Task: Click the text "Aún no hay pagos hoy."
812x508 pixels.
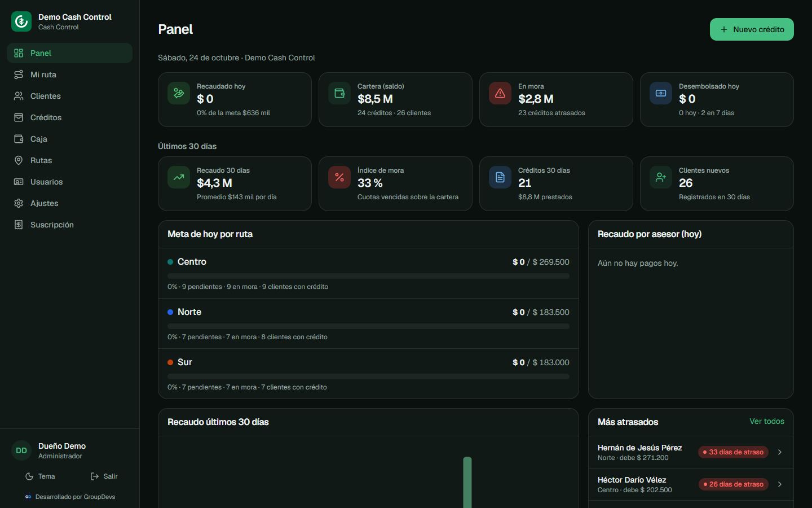Action: pos(638,263)
